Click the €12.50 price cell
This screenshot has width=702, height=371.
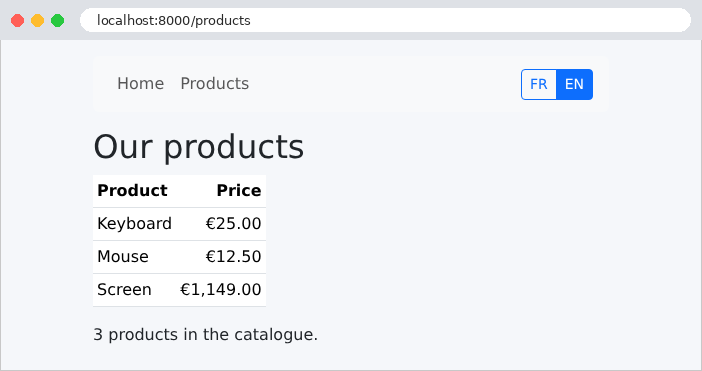[233, 257]
